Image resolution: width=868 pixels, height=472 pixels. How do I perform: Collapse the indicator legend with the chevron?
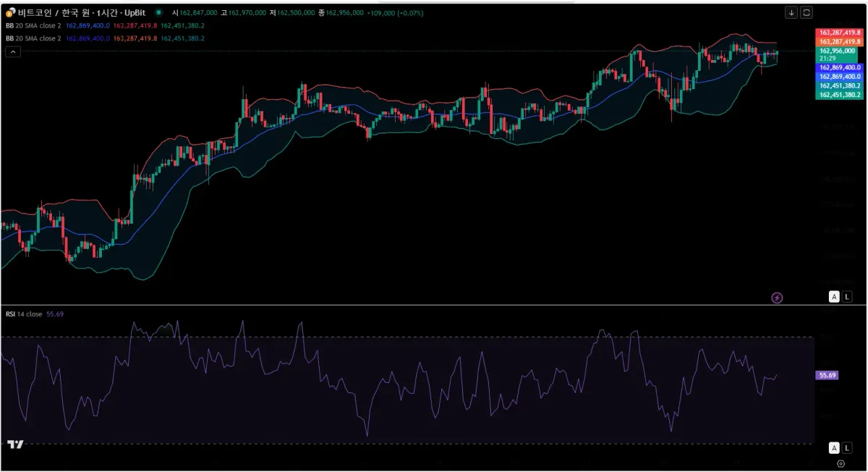click(x=13, y=51)
